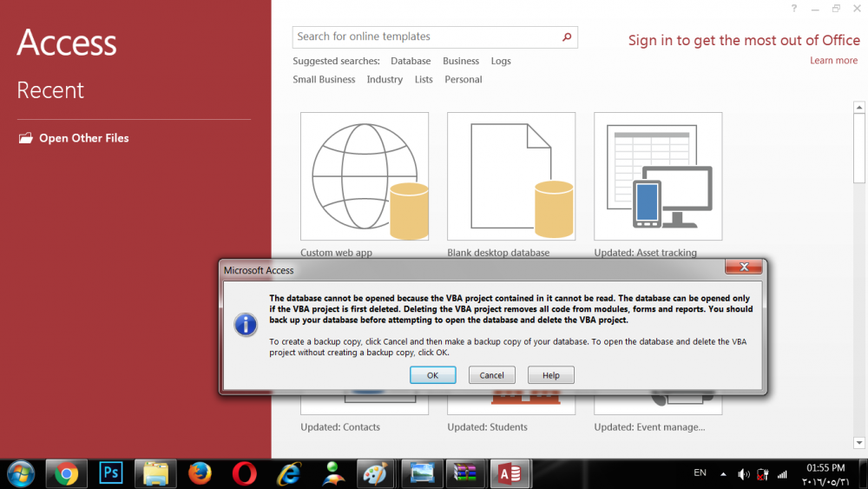Click the wireless signal strength tray icon
The width and height of the screenshot is (868, 489).
click(x=782, y=474)
